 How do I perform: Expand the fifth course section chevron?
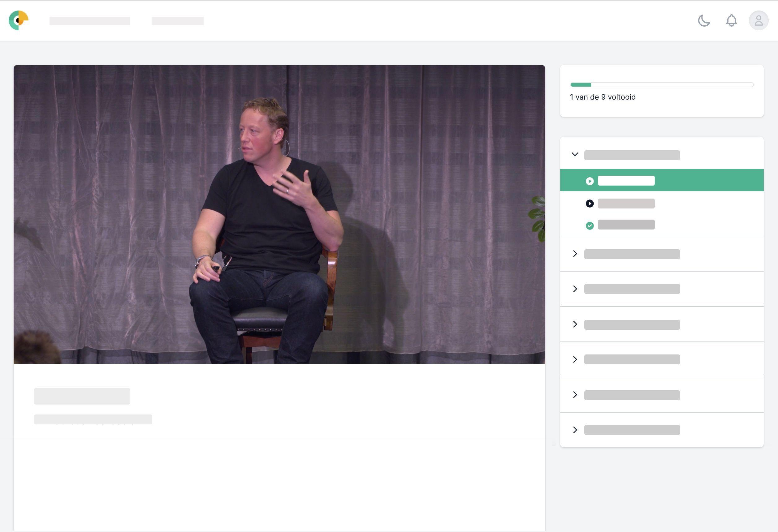(575, 360)
